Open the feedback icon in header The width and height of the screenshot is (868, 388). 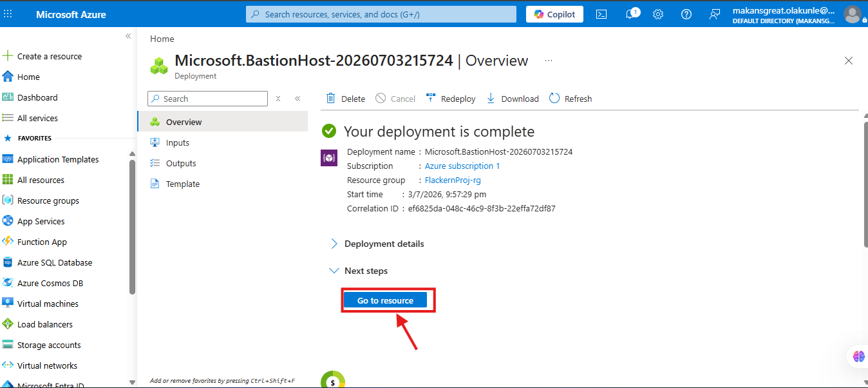(x=715, y=14)
